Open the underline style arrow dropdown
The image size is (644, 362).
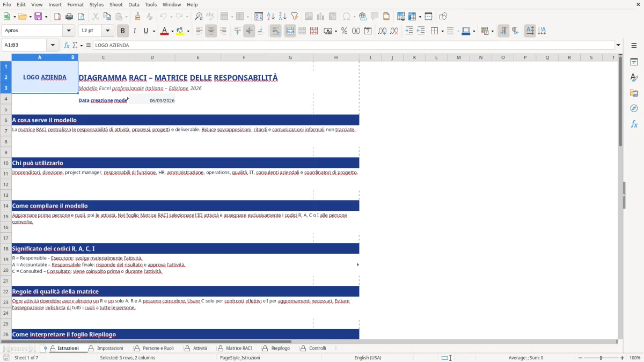154,31
